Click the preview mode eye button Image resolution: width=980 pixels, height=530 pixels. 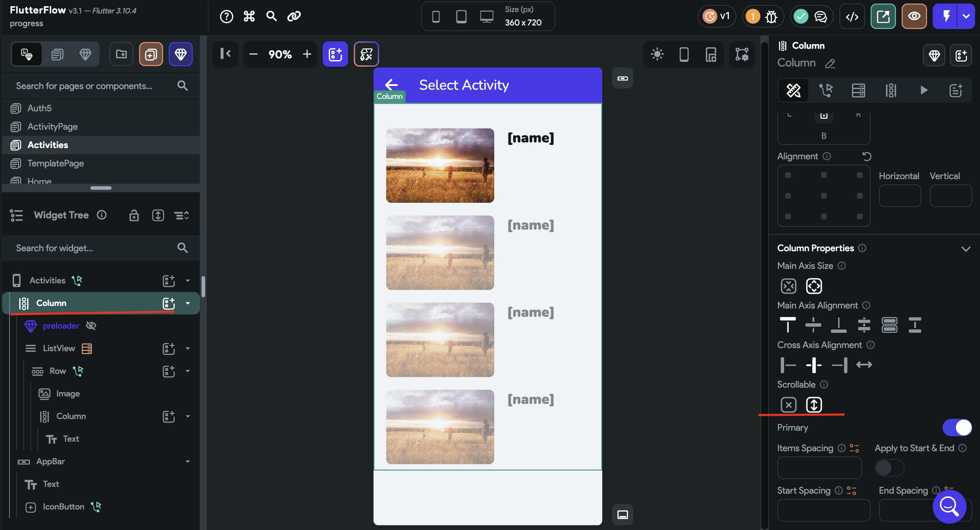click(x=914, y=16)
